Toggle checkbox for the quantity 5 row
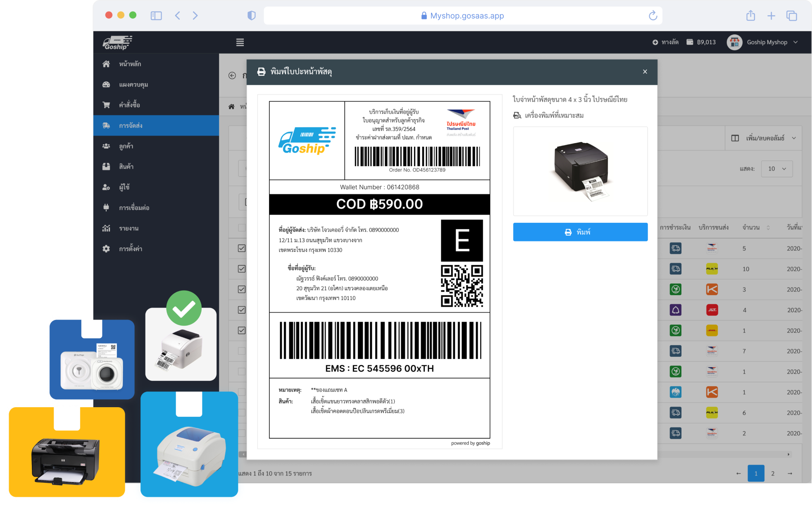Screen dimensions: 812x506 click(242, 248)
